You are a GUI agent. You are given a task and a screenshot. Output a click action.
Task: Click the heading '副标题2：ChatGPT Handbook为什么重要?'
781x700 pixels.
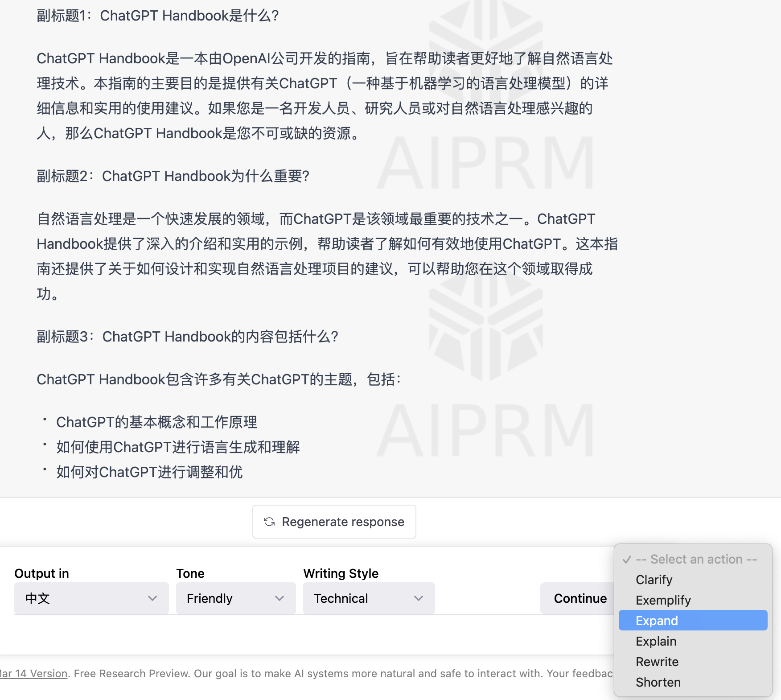coord(173,176)
